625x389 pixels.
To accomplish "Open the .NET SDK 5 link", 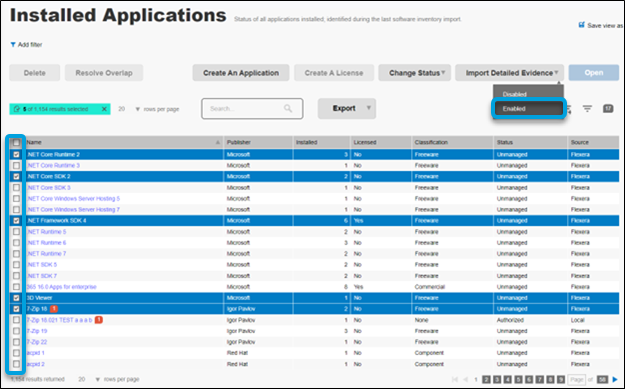I will pyautogui.click(x=42, y=265).
